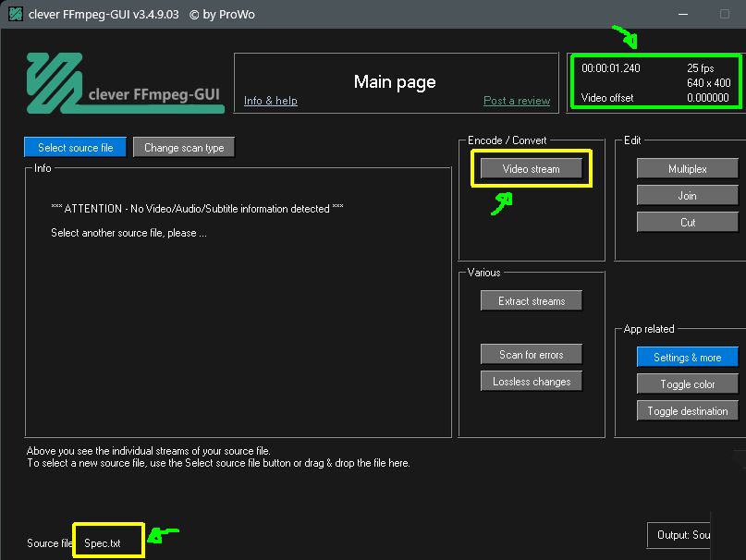Run Scan for errors

(531, 355)
